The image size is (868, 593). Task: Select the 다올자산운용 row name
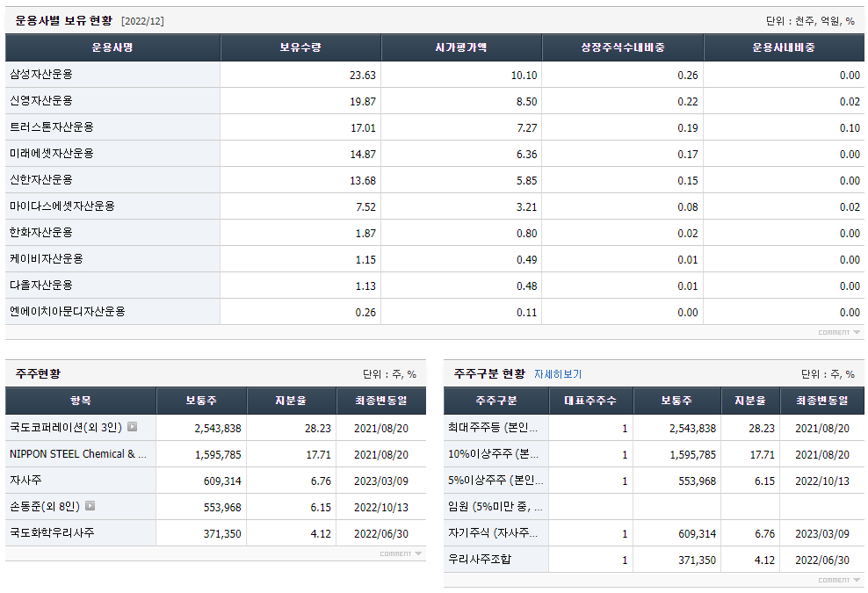pos(41,286)
